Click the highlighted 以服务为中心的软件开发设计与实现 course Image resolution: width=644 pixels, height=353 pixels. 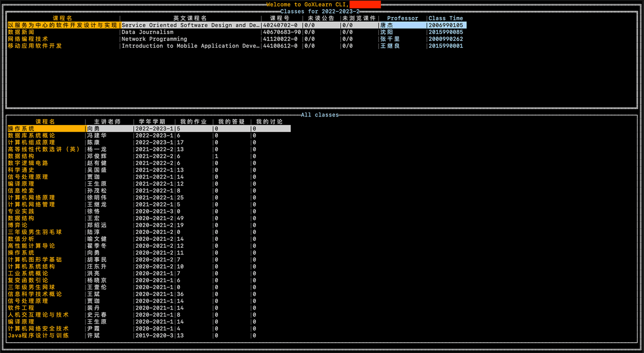(x=63, y=25)
